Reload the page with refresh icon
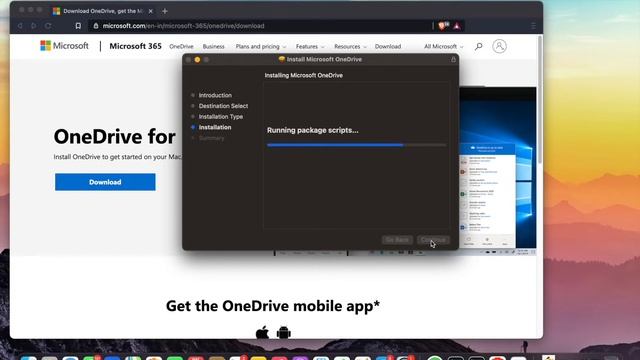 pyautogui.click(x=48, y=26)
